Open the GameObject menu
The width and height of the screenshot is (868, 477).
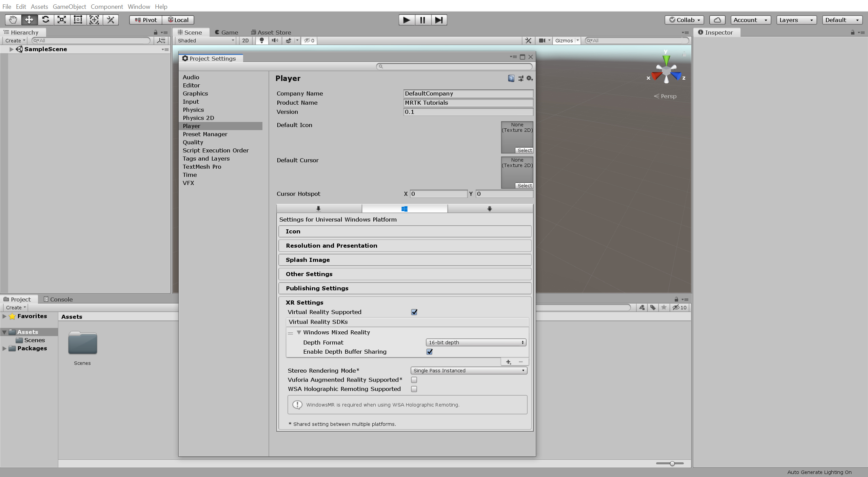click(69, 6)
